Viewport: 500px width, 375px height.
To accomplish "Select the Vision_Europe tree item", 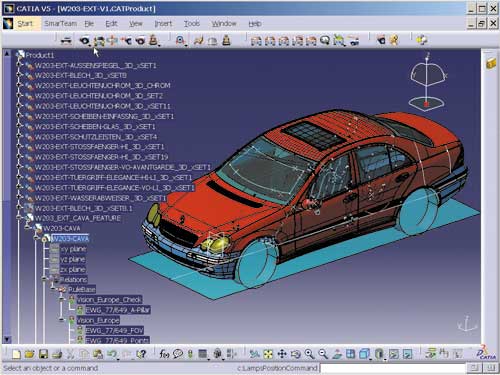I will (x=98, y=320).
